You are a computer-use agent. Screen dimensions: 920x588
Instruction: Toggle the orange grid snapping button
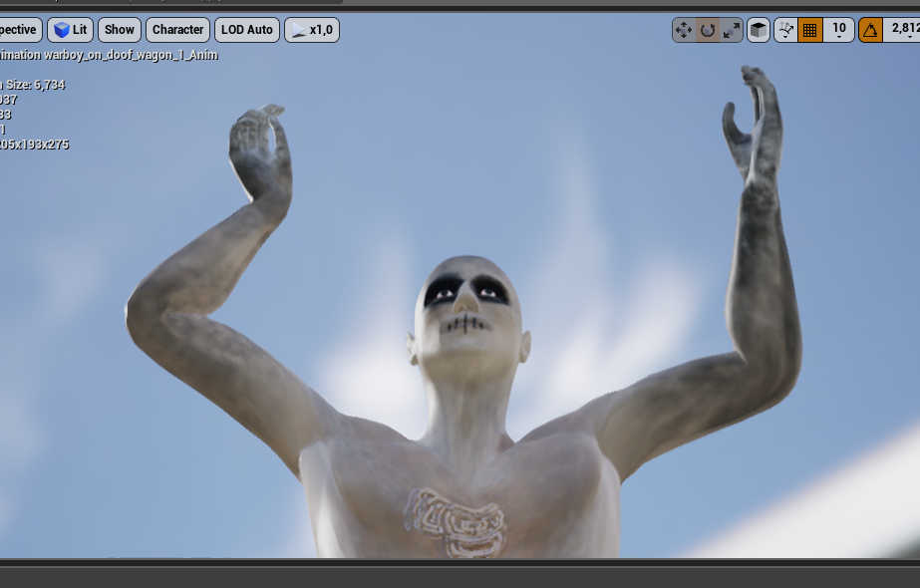[810, 30]
